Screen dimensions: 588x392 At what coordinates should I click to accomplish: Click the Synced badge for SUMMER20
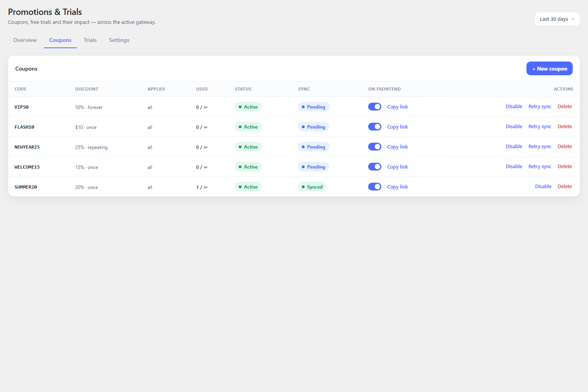pos(312,187)
